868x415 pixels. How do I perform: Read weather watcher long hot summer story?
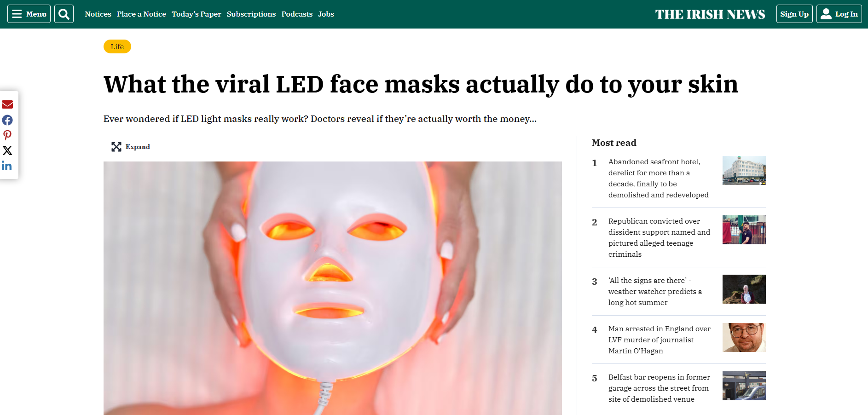pyautogui.click(x=655, y=291)
